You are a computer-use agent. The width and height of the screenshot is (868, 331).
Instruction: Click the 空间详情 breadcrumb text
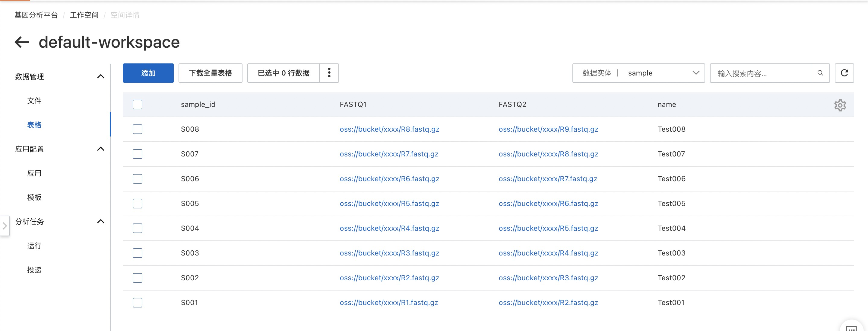[125, 15]
